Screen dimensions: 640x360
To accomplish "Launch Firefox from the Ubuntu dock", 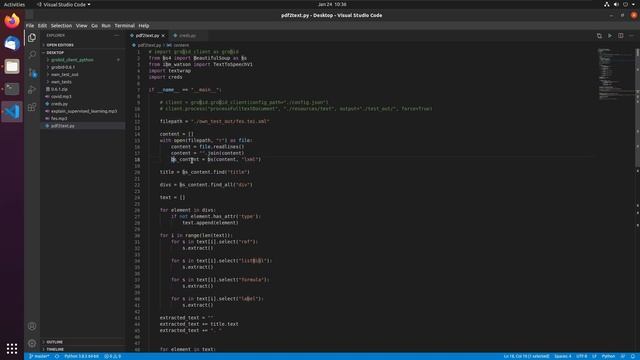I will [12, 21].
